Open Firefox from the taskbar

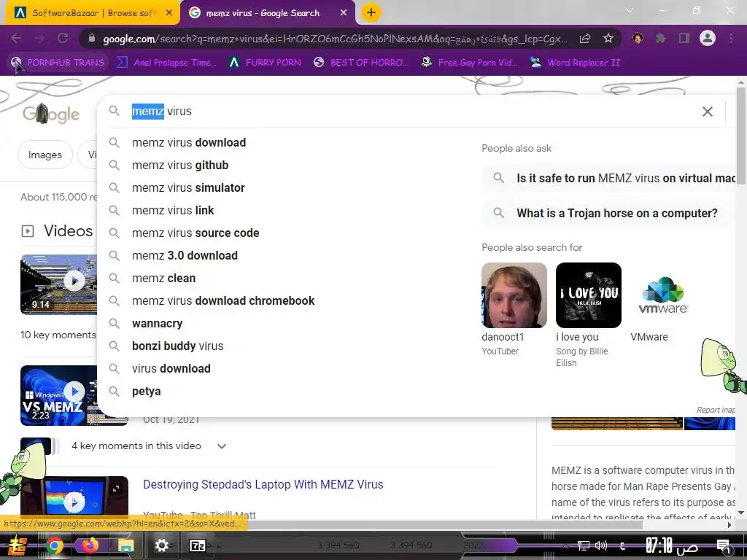(x=90, y=545)
